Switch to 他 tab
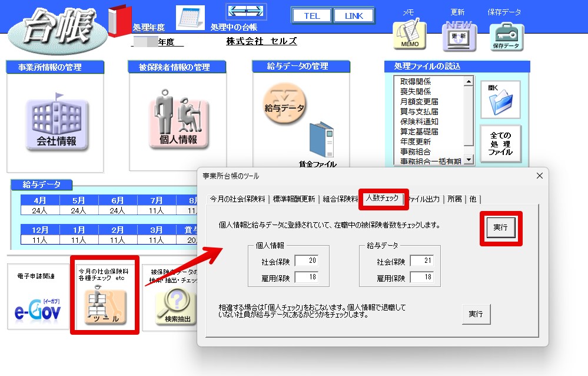This screenshot has height=376, width=588. [473, 199]
